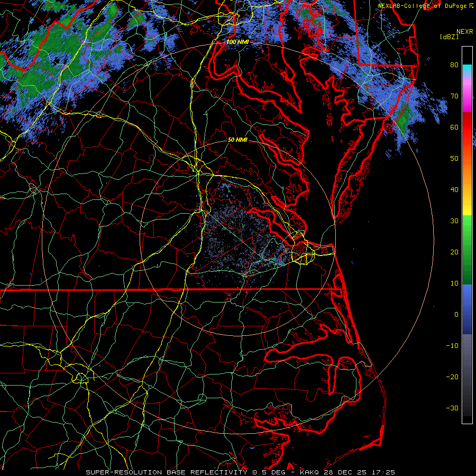
Task: Click the 70 value on dBZ scale
Action: 454,96
